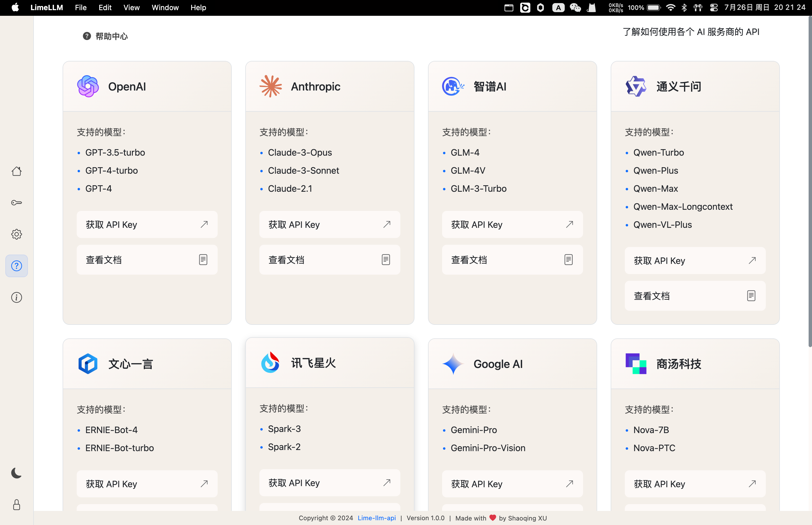Open the LimeLLM app menu
The height and width of the screenshot is (525, 812).
coord(47,8)
